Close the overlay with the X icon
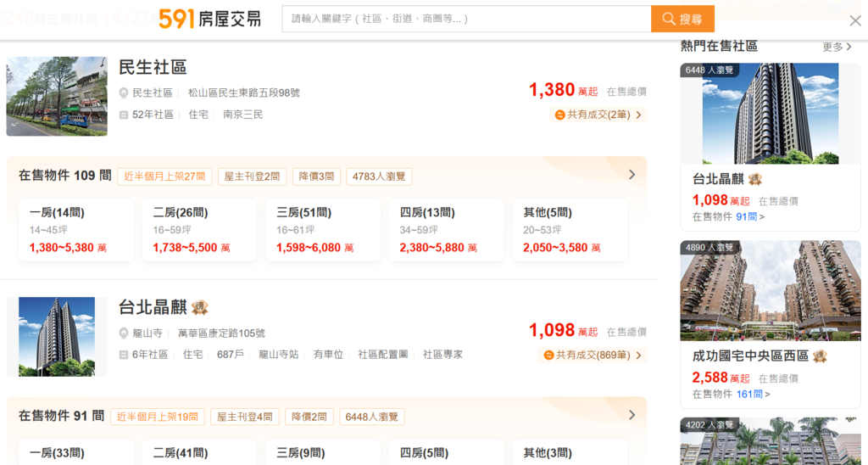Viewport: 868px width, 465px height. point(855,21)
